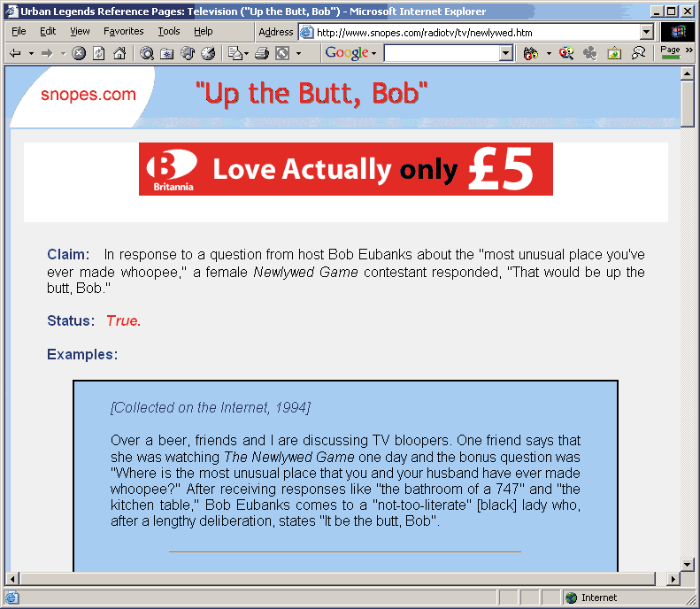Click the vertical scrollbar down arrow
The image size is (700, 609).
coord(687,564)
